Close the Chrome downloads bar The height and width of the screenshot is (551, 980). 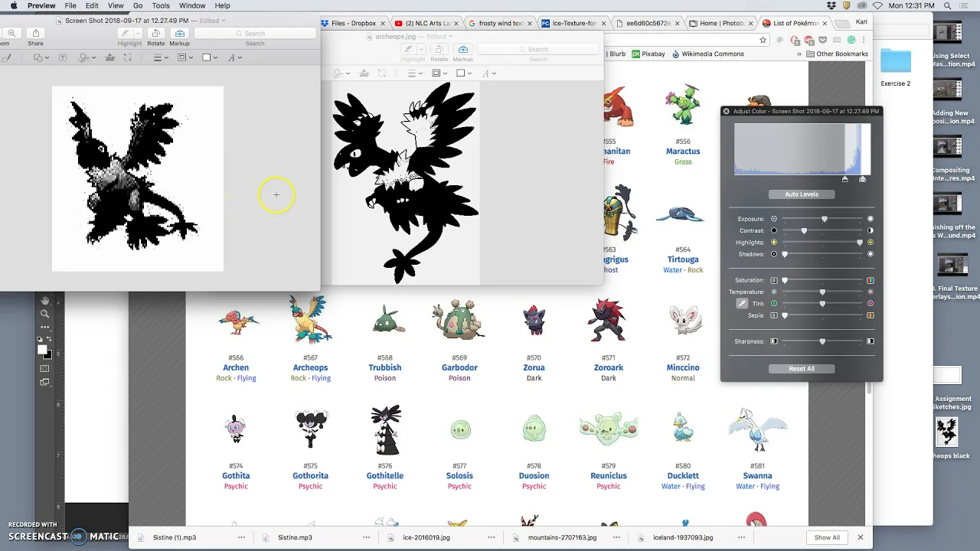(x=860, y=537)
